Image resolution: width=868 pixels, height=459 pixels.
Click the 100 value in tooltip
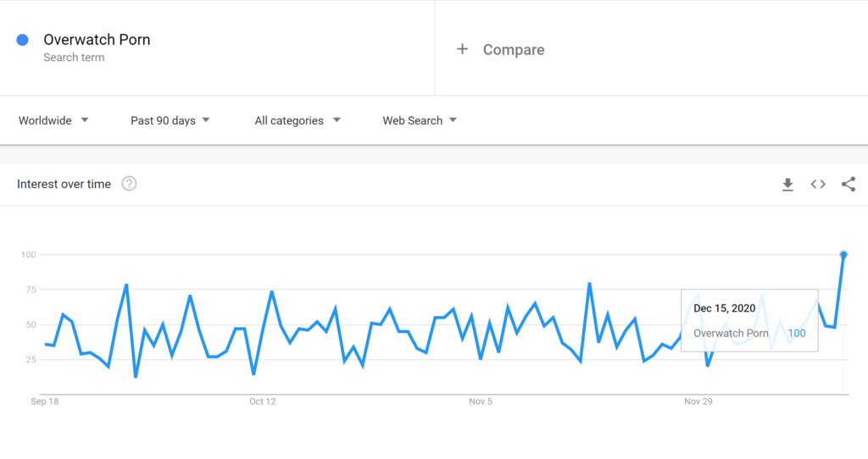click(x=797, y=334)
